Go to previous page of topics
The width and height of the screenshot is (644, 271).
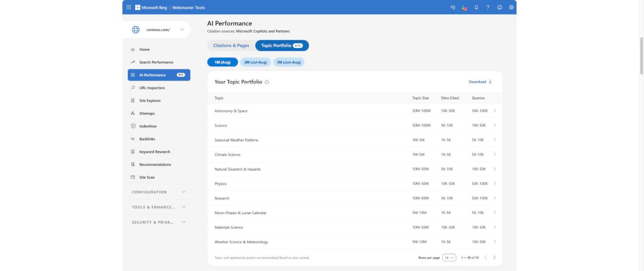(485, 257)
